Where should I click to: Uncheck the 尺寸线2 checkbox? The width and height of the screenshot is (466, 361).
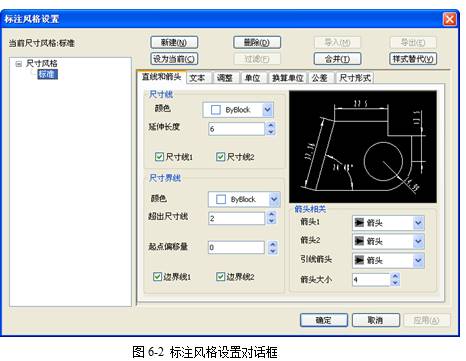point(220,157)
